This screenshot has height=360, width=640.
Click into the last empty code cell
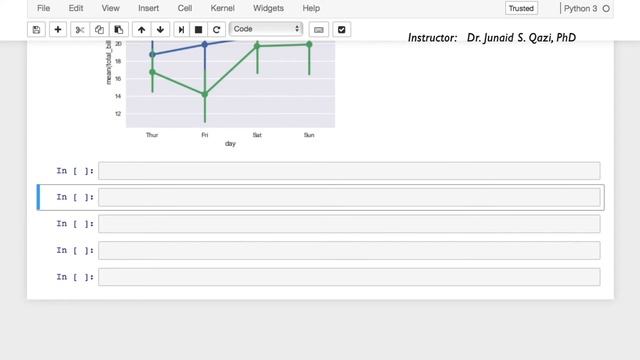349,277
